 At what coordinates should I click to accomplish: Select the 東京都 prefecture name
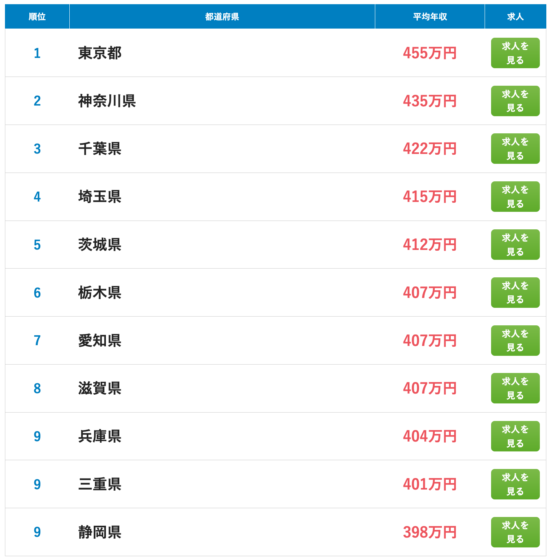tap(100, 53)
